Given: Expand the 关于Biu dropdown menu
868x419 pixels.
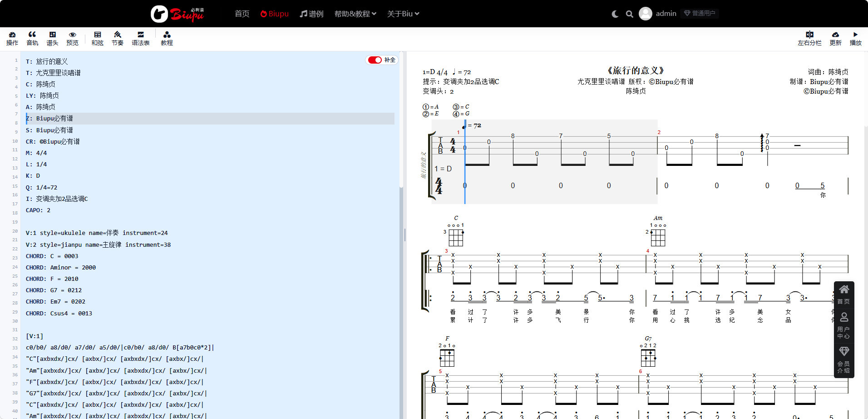Looking at the screenshot, I should tap(403, 14).
